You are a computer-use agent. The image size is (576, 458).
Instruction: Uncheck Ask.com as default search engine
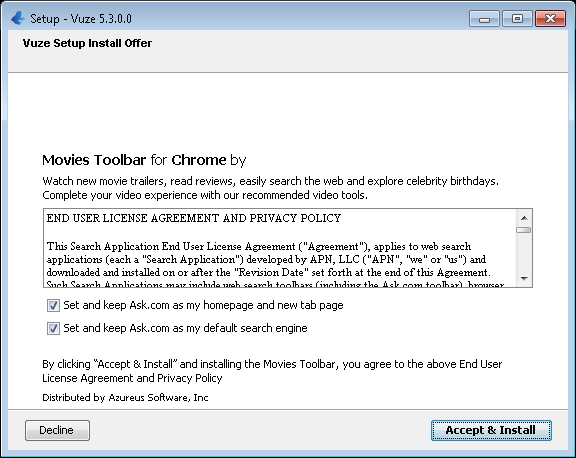point(53,328)
